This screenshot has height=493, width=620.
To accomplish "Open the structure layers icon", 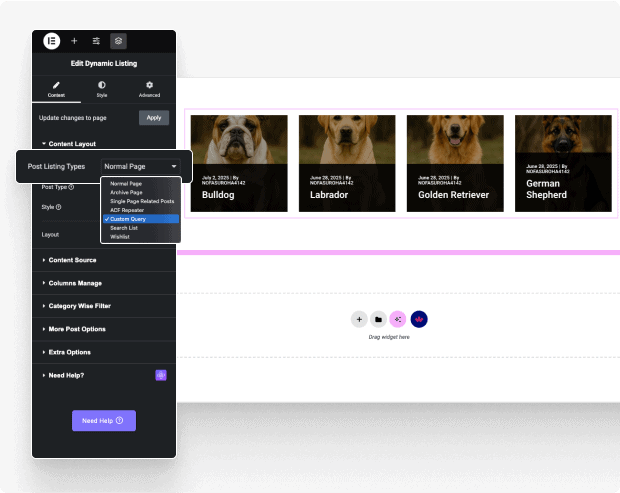I will (118, 41).
